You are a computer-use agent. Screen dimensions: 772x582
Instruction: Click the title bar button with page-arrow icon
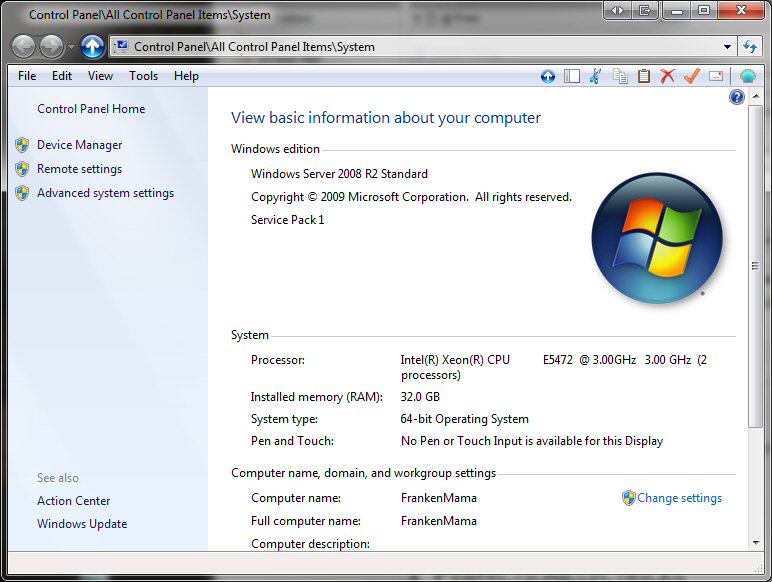click(x=645, y=10)
